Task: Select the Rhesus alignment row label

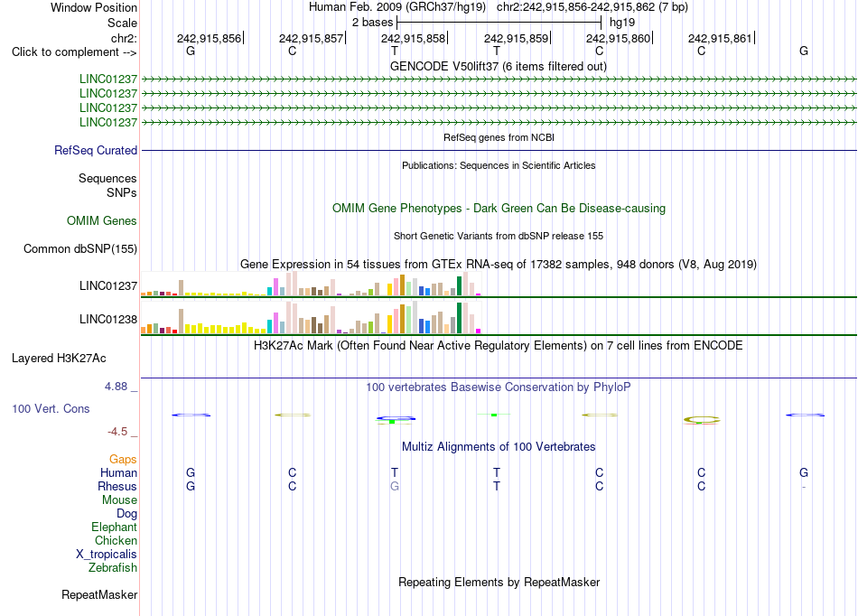Action: [117, 486]
